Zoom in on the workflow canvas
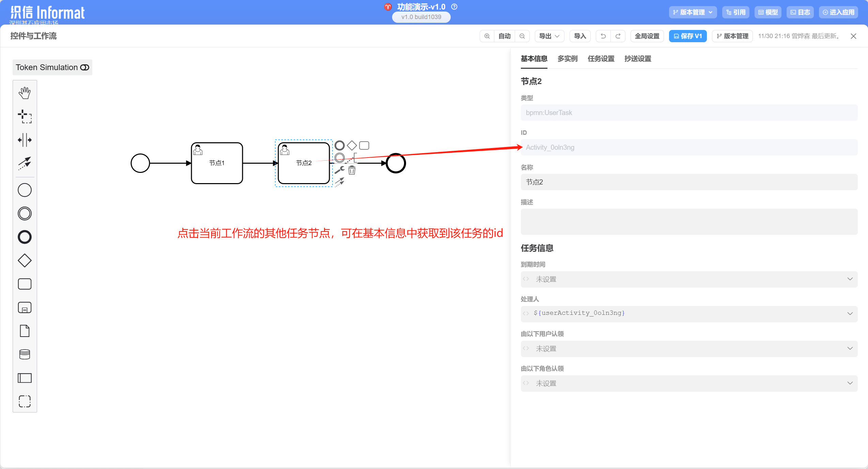The image size is (868, 469). coord(487,36)
